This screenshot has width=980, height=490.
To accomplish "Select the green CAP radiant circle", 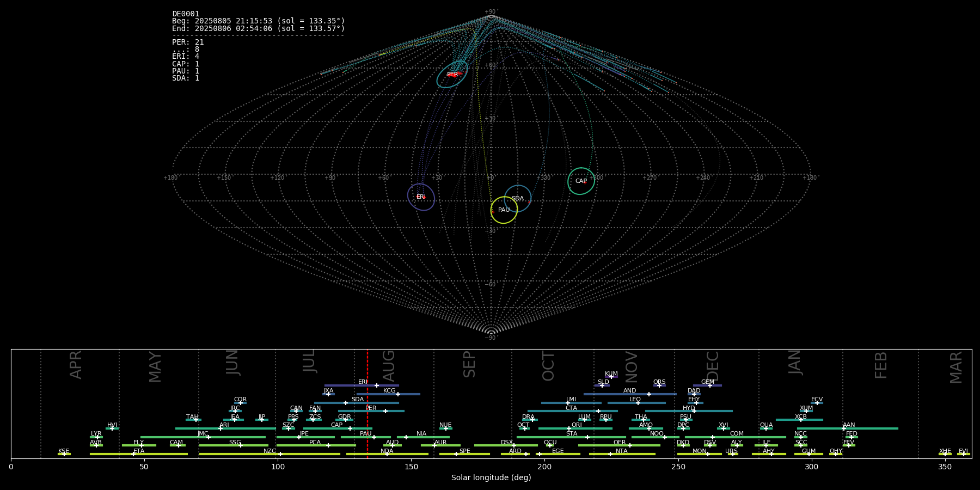I will [x=581, y=181].
